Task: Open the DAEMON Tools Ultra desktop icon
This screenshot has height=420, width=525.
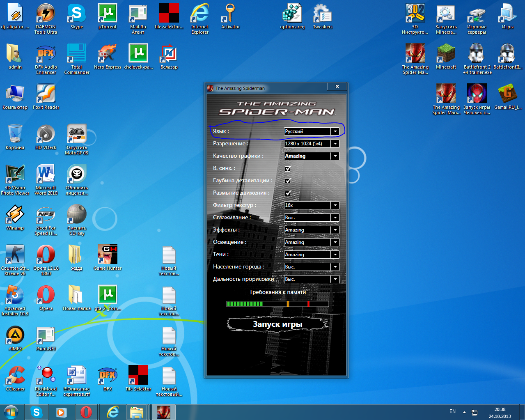Action: point(46,14)
